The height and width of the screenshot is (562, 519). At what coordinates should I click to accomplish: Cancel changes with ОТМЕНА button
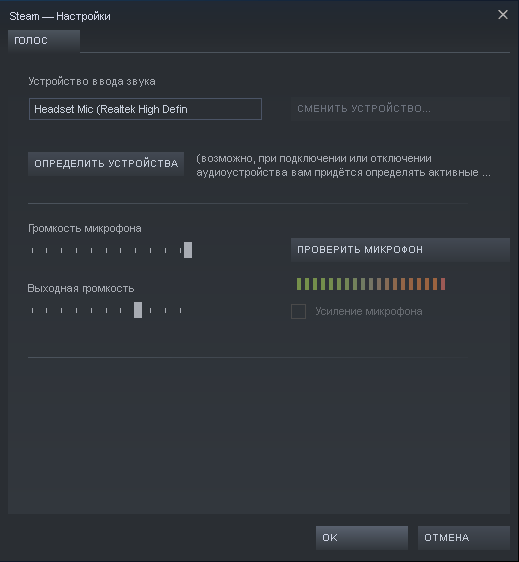pyautogui.click(x=464, y=538)
